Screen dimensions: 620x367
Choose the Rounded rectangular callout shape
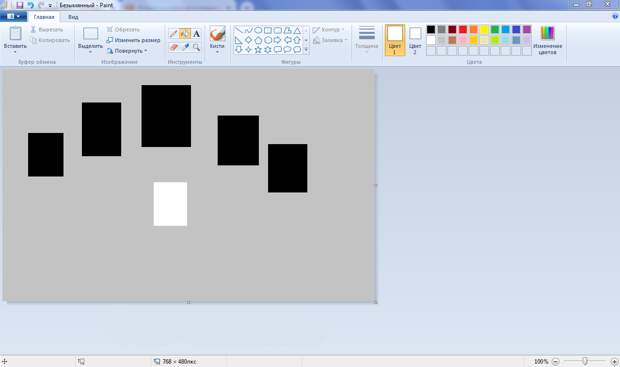278,49
